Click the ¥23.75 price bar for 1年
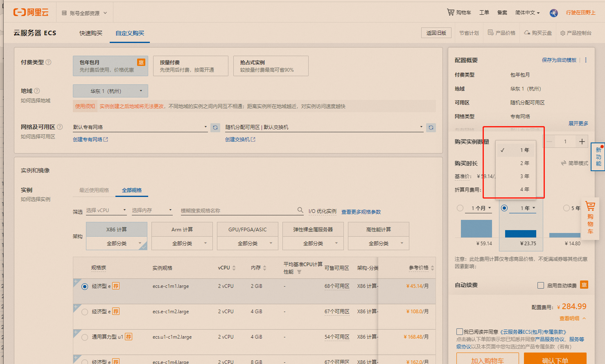Viewport: 605px width, 364px height. click(x=521, y=234)
